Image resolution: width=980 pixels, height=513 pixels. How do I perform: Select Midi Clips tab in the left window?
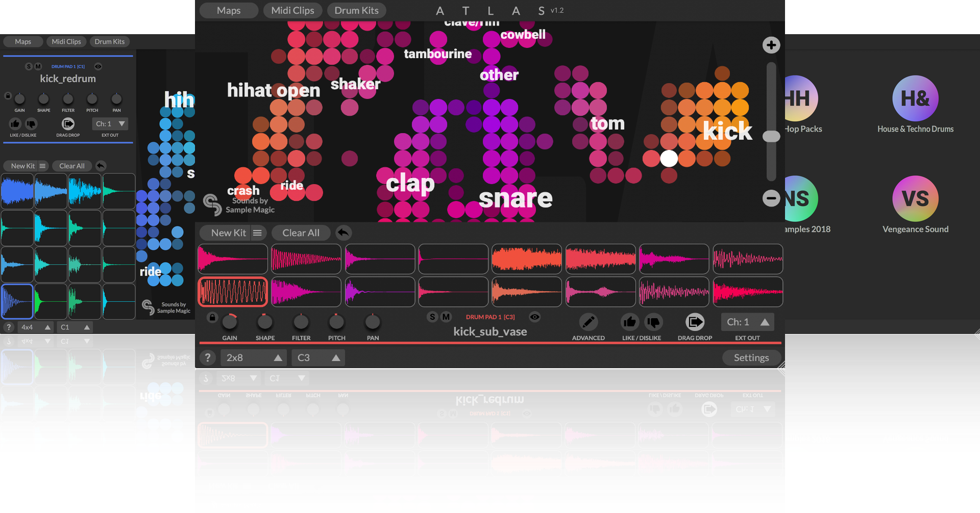(x=66, y=41)
